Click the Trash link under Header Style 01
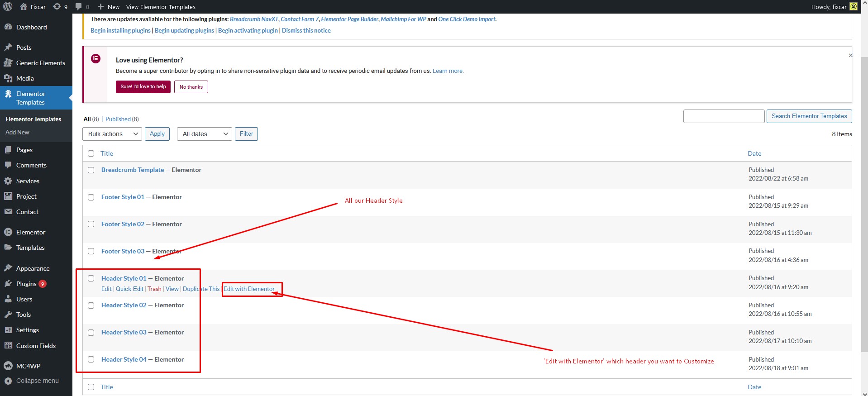868x396 pixels. (x=154, y=289)
